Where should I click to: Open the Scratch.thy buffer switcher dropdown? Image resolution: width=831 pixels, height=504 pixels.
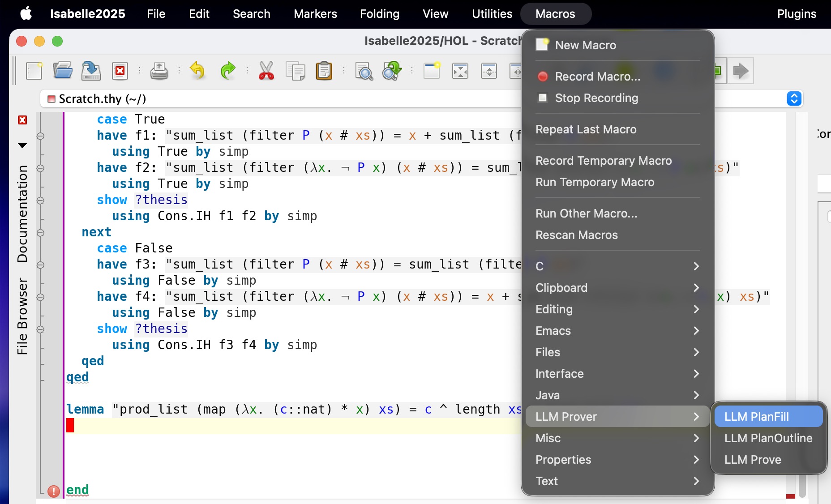coord(794,98)
